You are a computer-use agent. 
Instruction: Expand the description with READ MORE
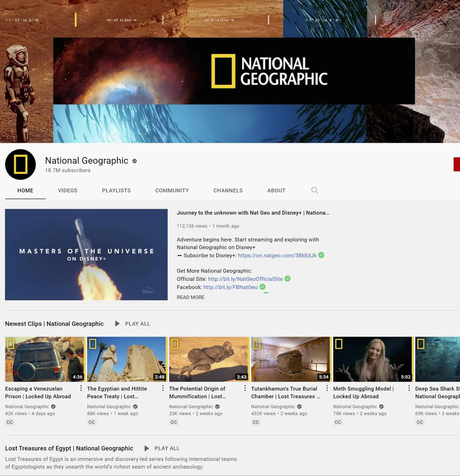tap(190, 297)
